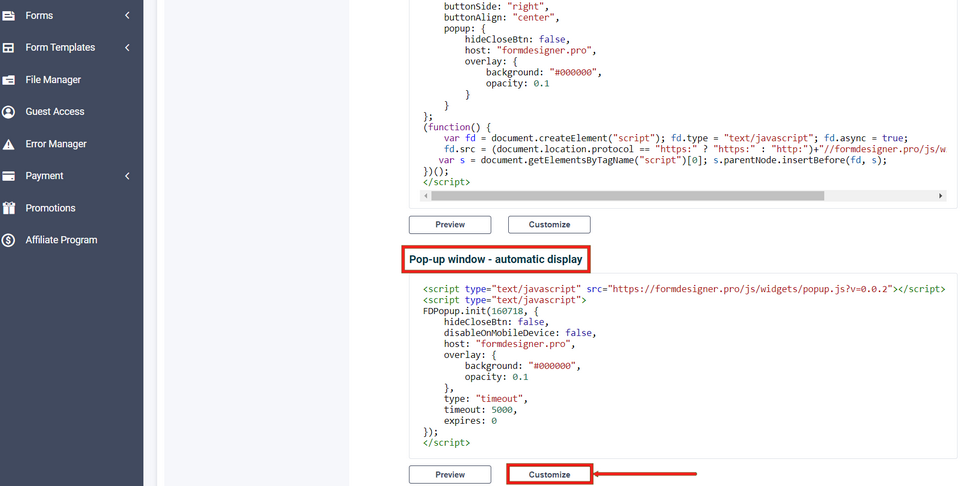The width and height of the screenshot is (960, 486).
Task: Click the right arrow of horizontal scrollbar
Action: point(941,196)
